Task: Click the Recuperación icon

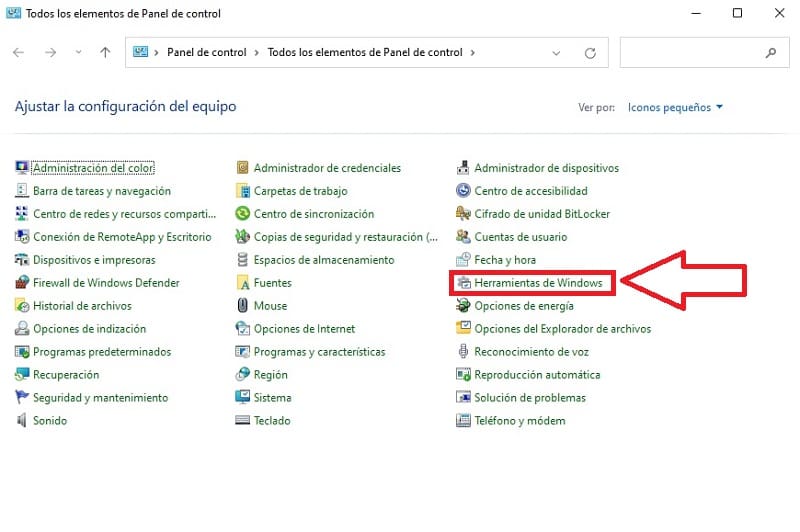Action: click(21, 374)
